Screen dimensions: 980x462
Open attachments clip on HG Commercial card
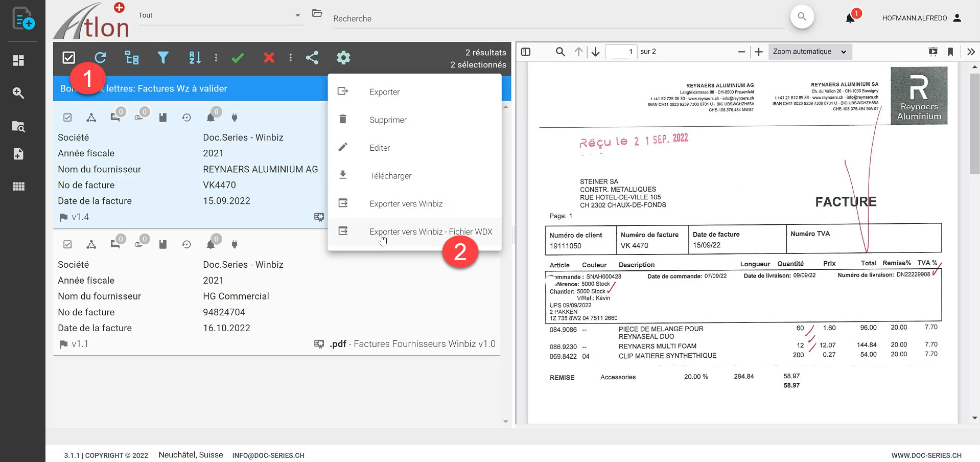point(139,244)
